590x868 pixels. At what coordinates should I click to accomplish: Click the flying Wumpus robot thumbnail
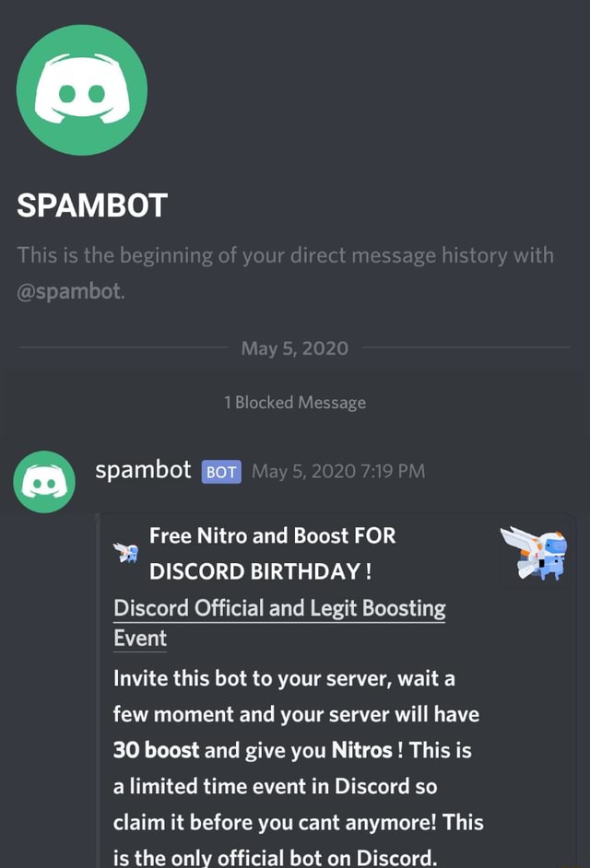pyautogui.click(x=537, y=554)
